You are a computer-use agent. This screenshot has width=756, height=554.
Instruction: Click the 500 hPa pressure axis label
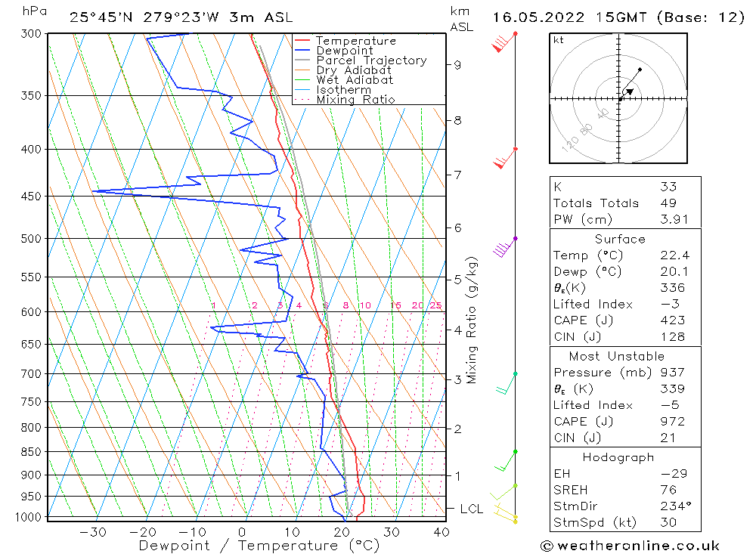pos(31,239)
